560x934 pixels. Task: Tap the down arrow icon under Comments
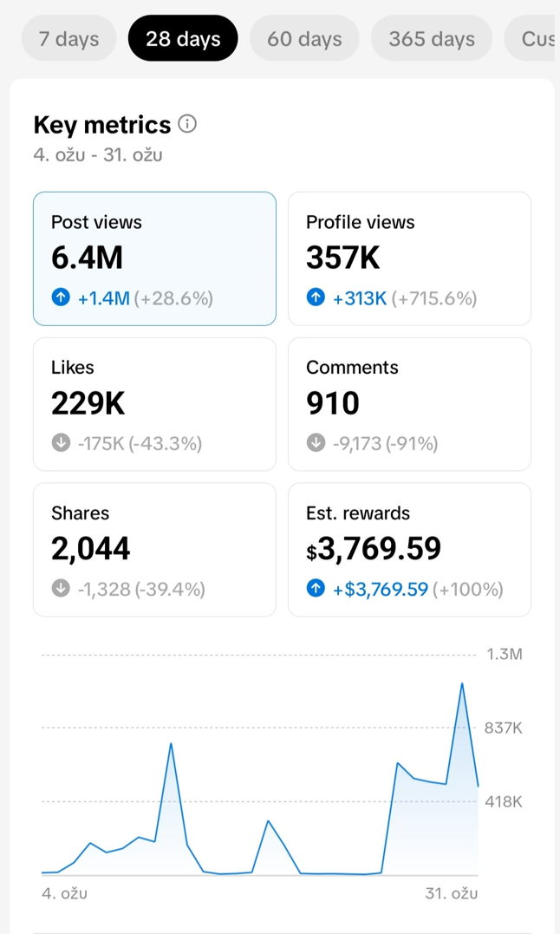point(316,443)
